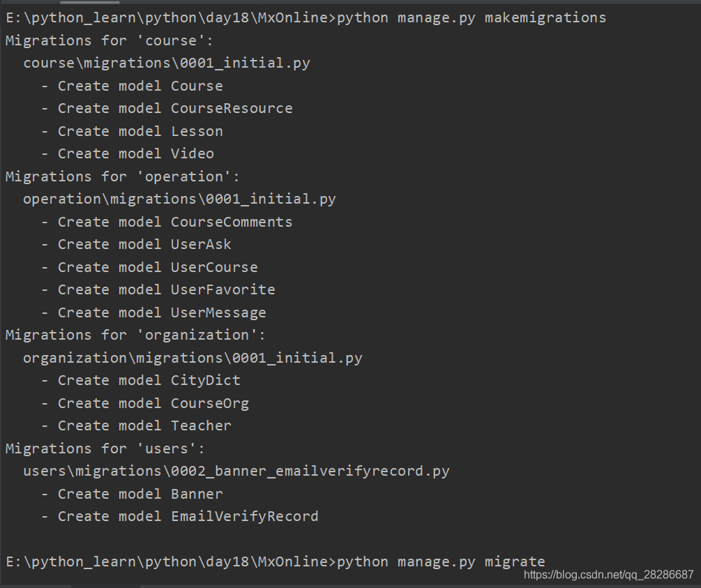The height and width of the screenshot is (588, 701).
Task: Click the organization\migrations\0001_initial.py path
Action: tap(193, 358)
